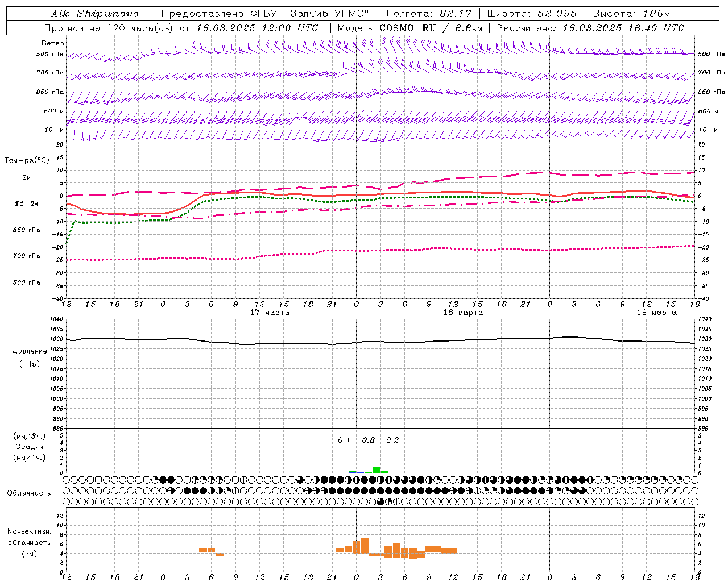Click the "18 марта" date label
Screen dimensions: 728x582
(x=463, y=313)
